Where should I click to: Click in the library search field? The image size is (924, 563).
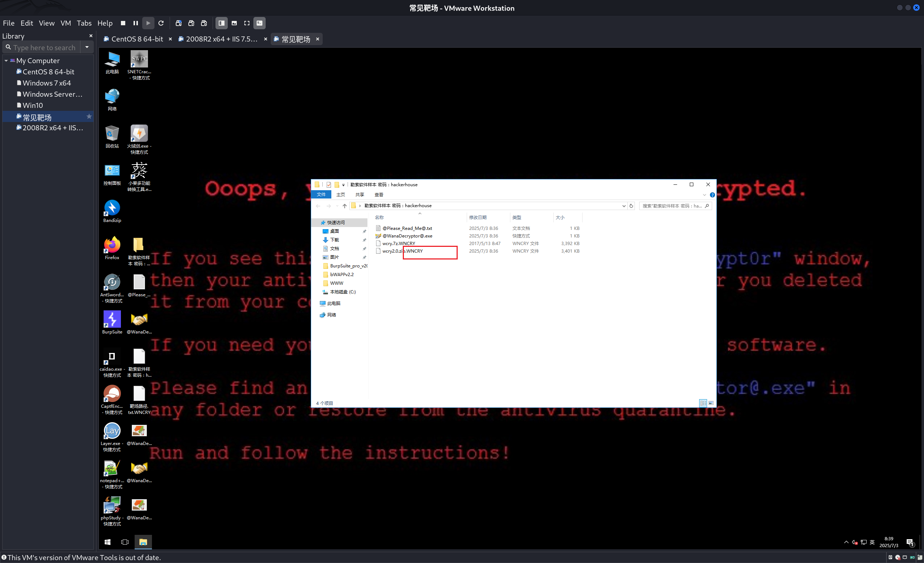tap(44, 48)
